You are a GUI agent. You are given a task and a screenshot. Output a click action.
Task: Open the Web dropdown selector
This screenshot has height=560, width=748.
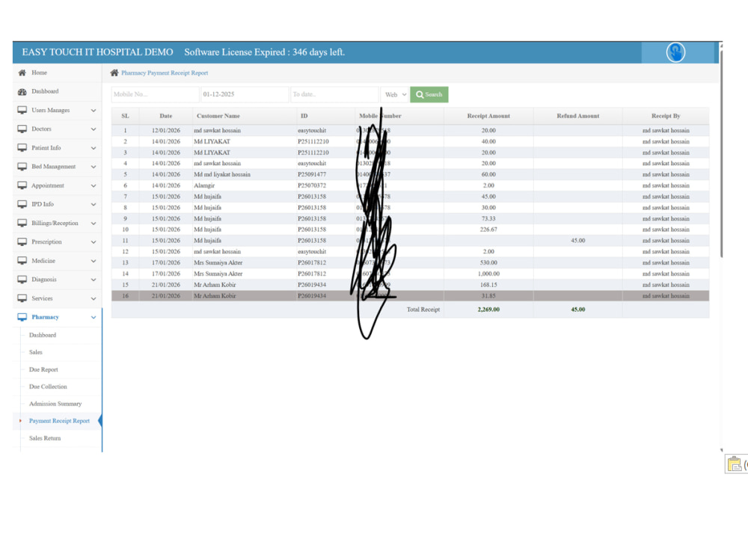(395, 94)
